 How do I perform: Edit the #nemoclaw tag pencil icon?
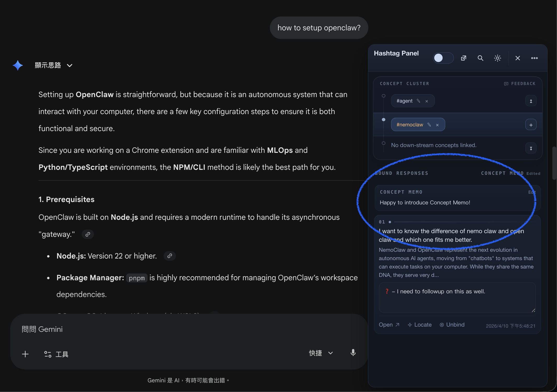click(429, 125)
